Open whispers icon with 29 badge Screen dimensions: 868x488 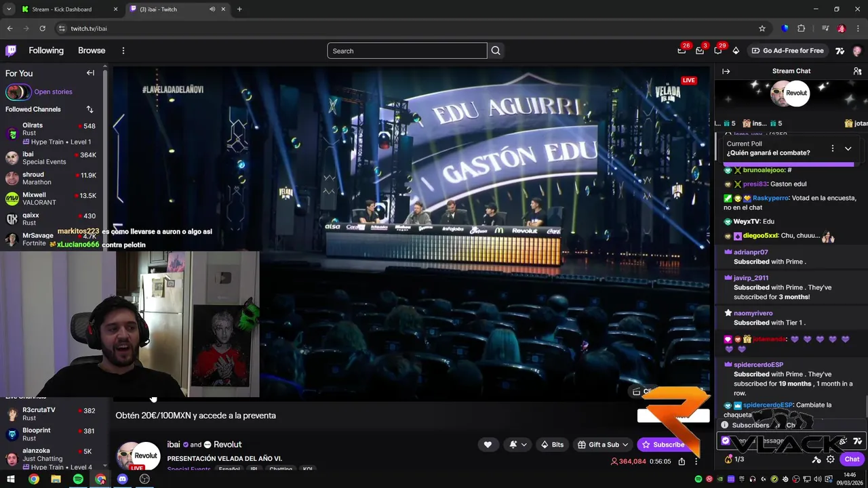coord(718,51)
